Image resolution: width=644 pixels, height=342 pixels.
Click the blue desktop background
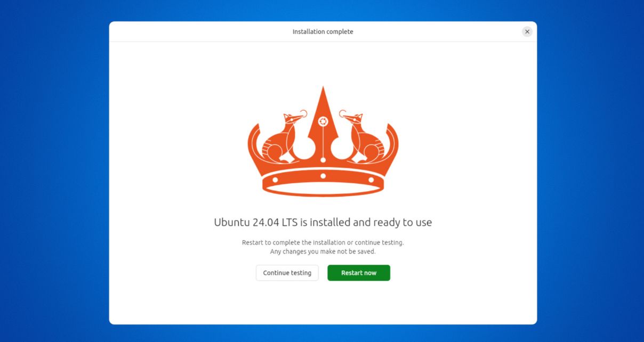(53, 170)
